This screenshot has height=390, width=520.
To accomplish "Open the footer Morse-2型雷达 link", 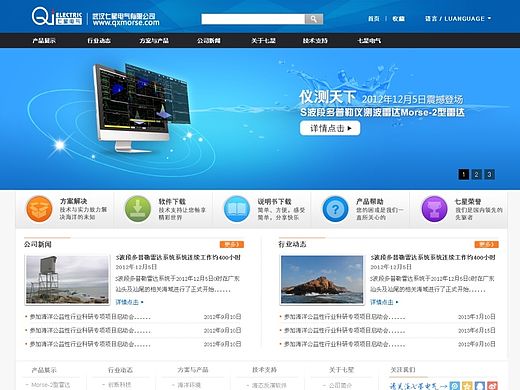I will (x=51, y=385).
